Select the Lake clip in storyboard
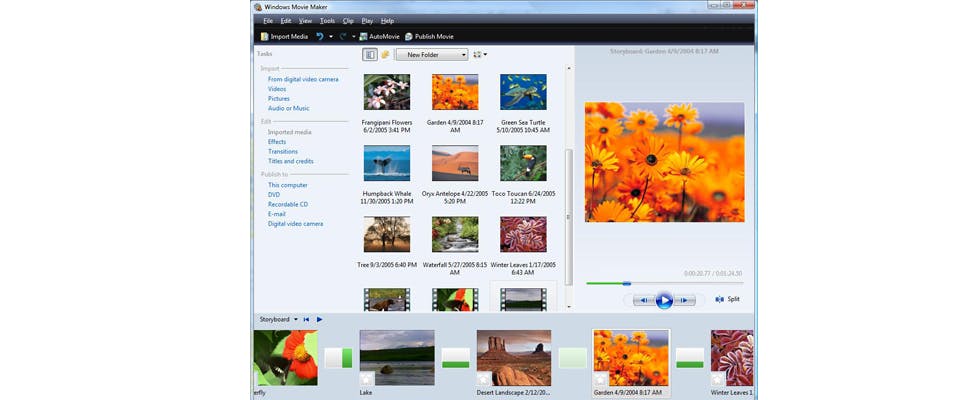Viewport: 970px width, 400px height. click(x=397, y=358)
